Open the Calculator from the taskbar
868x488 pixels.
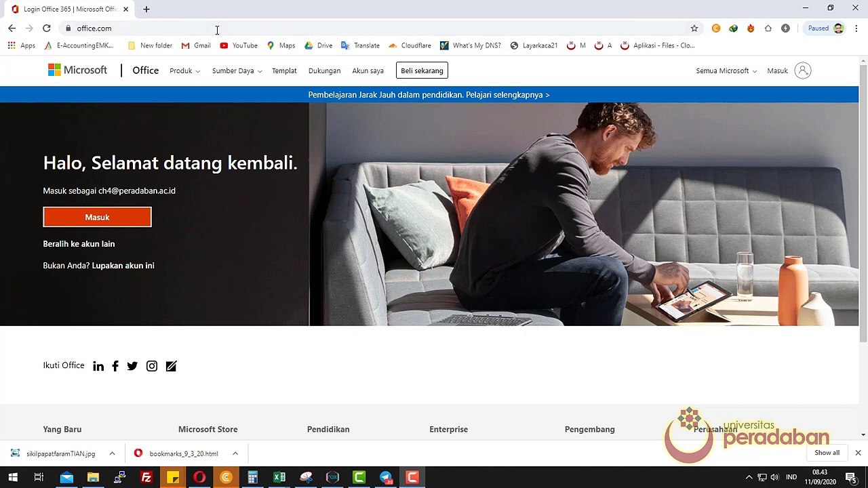(x=252, y=478)
